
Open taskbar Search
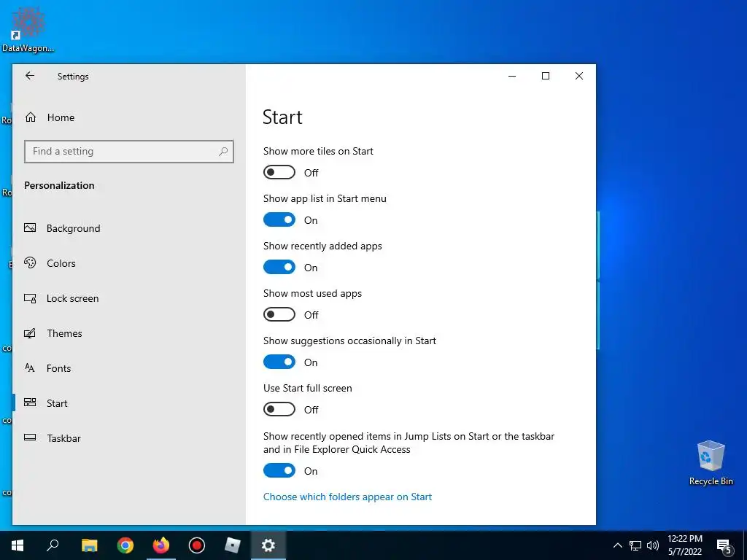tap(53, 545)
